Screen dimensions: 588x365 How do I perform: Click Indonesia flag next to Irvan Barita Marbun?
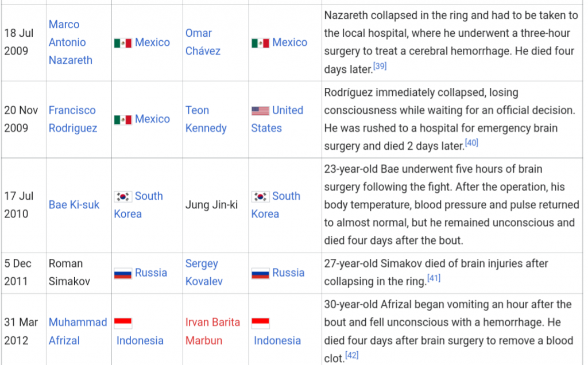(x=260, y=323)
